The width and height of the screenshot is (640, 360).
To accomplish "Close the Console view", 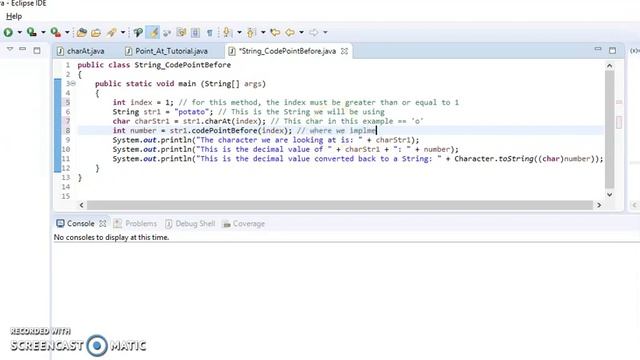I will tap(103, 224).
